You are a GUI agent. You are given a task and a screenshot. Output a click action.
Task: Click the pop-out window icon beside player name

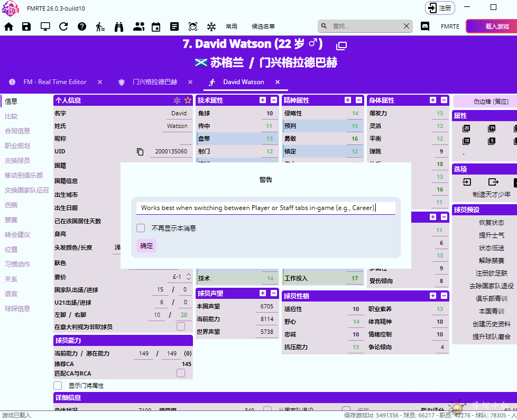click(341, 46)
